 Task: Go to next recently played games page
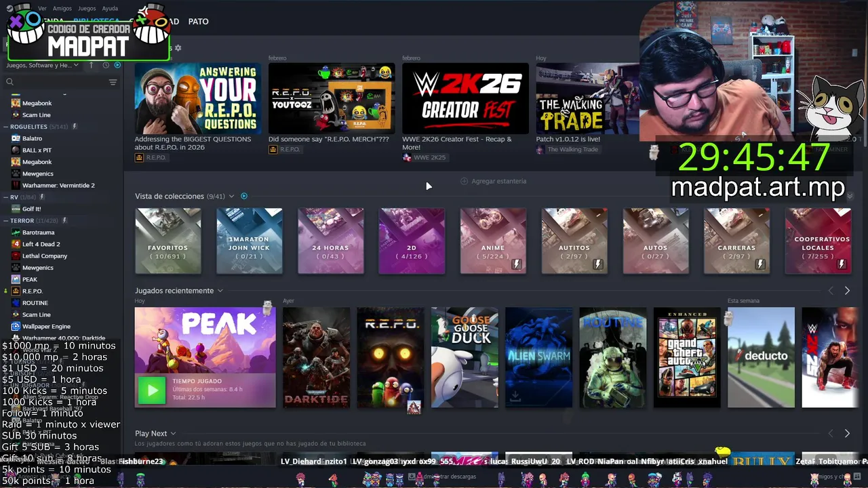847,291
